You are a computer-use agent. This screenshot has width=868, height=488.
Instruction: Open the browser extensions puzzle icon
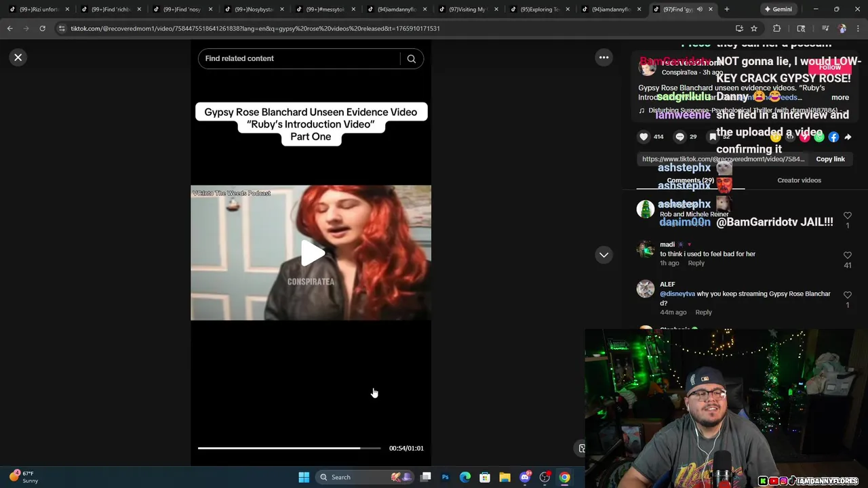coord(777,28)
